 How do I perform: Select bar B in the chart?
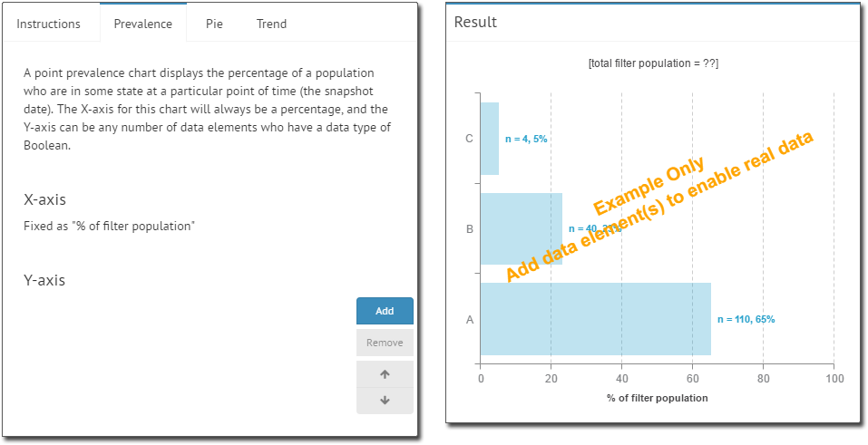pos(521,228)
